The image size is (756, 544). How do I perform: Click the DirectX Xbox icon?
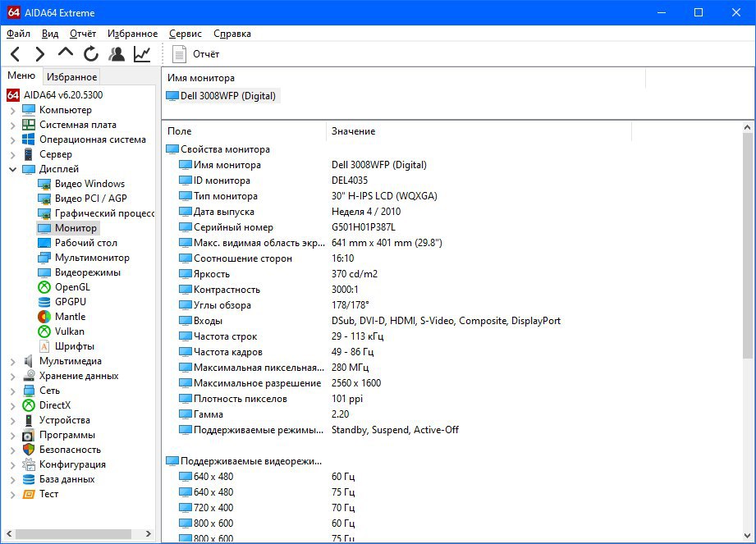29,405
